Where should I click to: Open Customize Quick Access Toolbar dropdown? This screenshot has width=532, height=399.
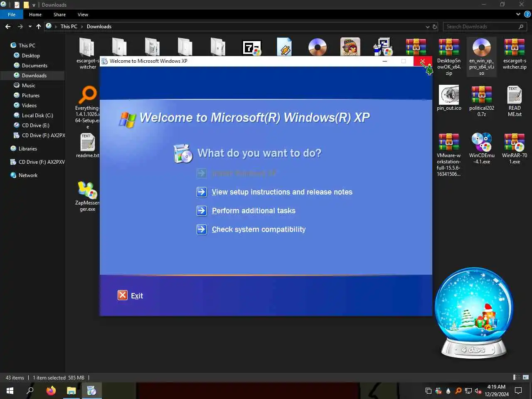(34, 5)
